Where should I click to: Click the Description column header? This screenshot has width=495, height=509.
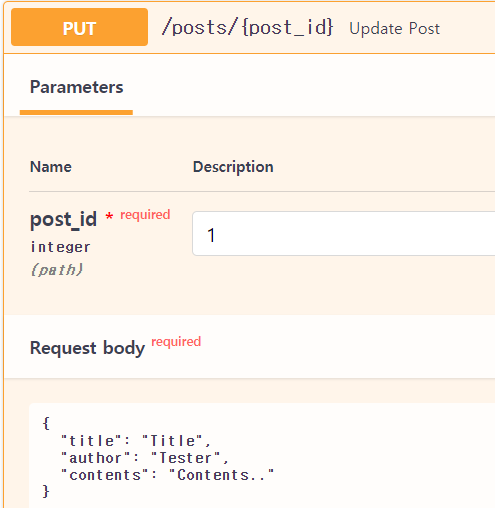click(x=233, y=167)
